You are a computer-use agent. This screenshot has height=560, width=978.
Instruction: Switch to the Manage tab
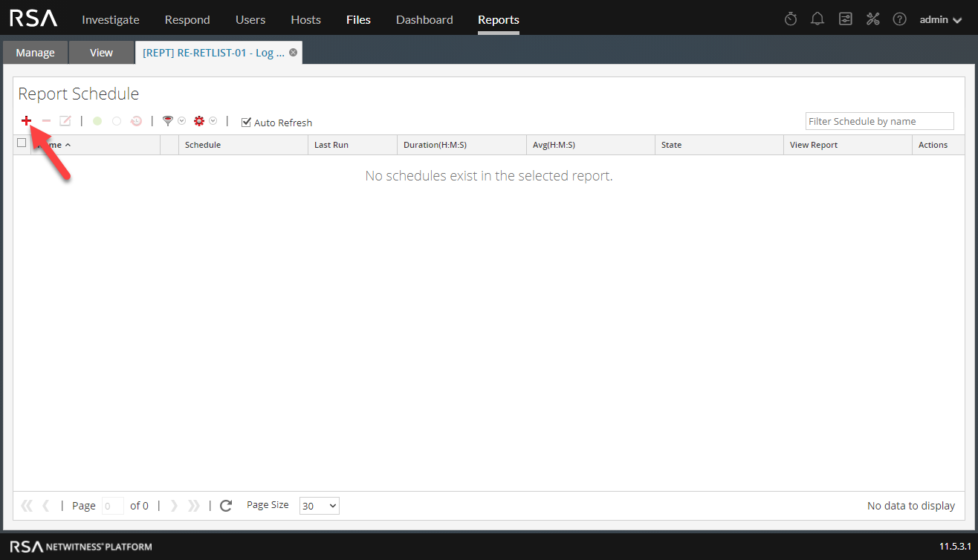coord(35,53)
